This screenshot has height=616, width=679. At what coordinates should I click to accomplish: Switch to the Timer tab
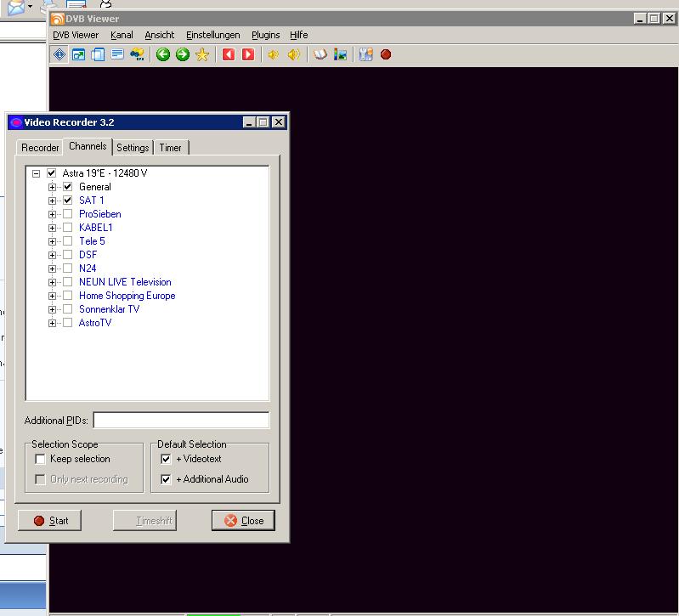[170, 148]
